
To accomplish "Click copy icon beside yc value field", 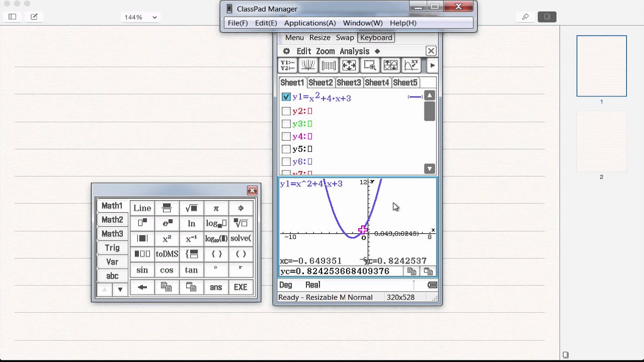I will click(412, 271).
